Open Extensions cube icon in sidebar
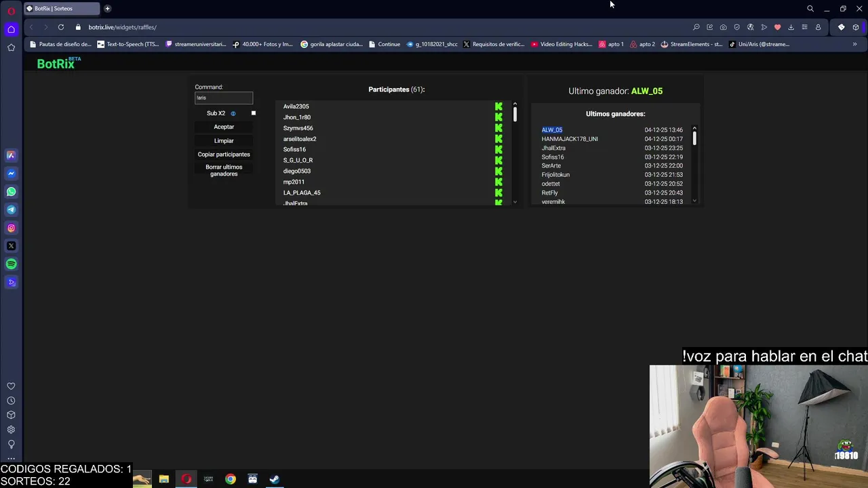Image resolution: width=868 pixels, height=488 pixels. coord(11,415)
